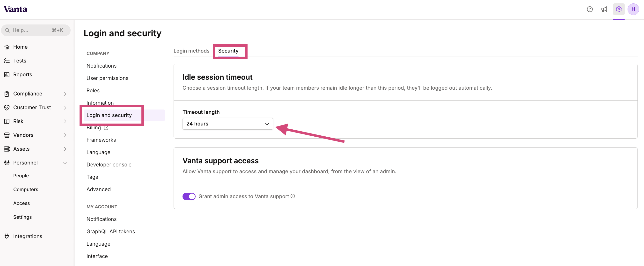Click the info icon beside Vanta support
The width and height of the screenshot is (644, 266).
tap(293, 196)
